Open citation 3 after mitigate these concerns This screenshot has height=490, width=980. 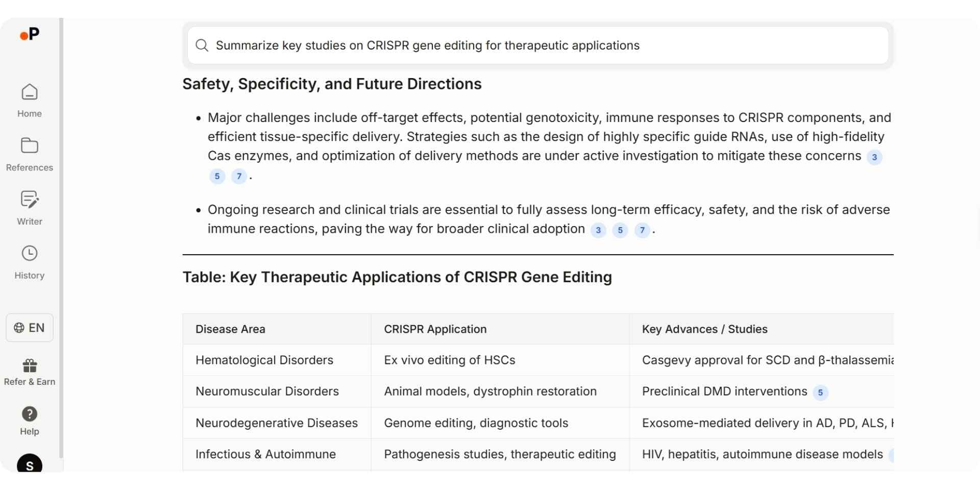(x=874, y=158)
